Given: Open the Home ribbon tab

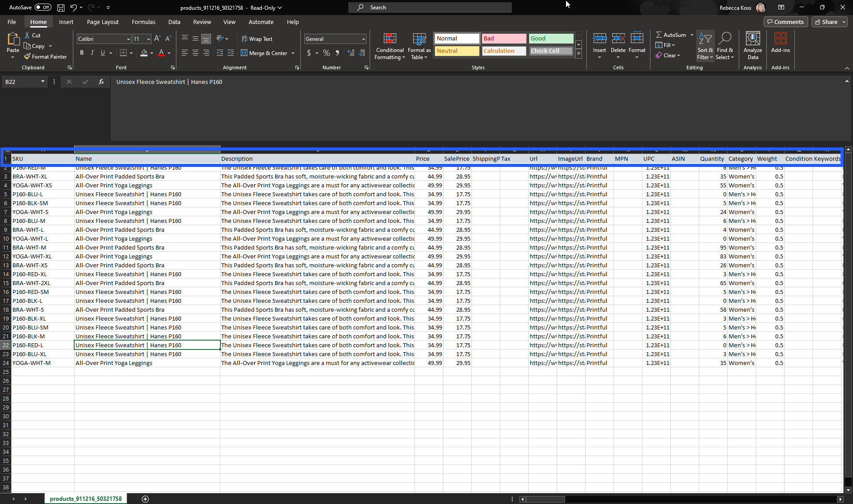Looking at the screenshot, I should click(38, 22).
